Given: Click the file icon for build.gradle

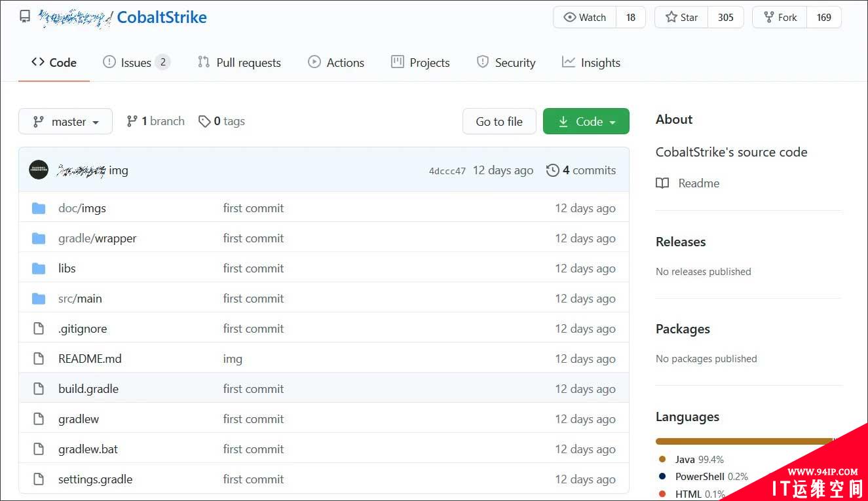Looking at the screenshot, I should click(39, 389).
